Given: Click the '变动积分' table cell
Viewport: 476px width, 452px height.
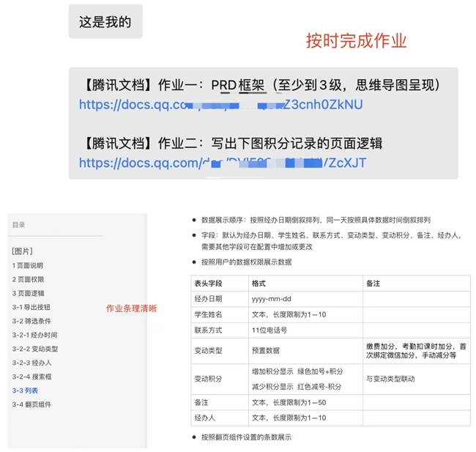Looking at the screenshot, I should (220, 379).
